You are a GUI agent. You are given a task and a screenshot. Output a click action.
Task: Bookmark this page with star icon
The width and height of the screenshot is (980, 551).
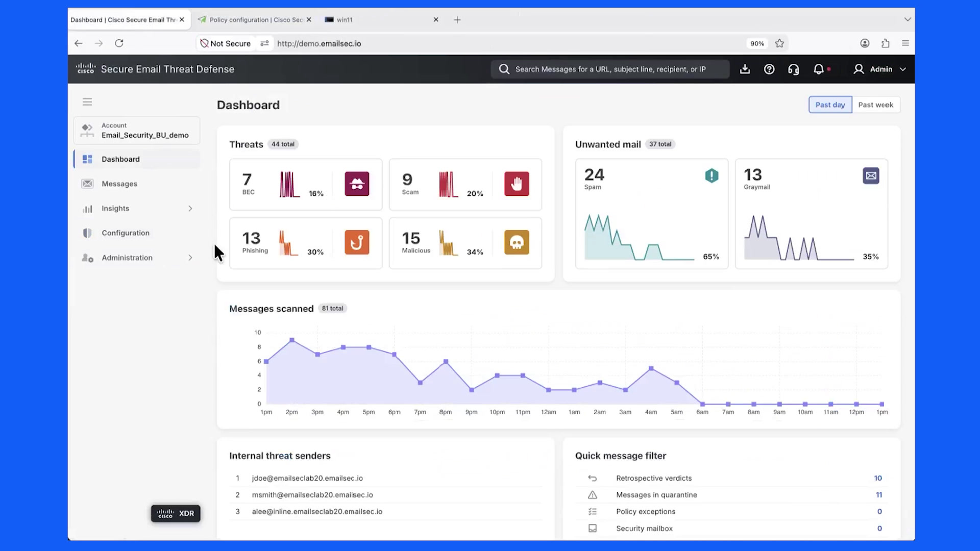click(x=779, y=43)
